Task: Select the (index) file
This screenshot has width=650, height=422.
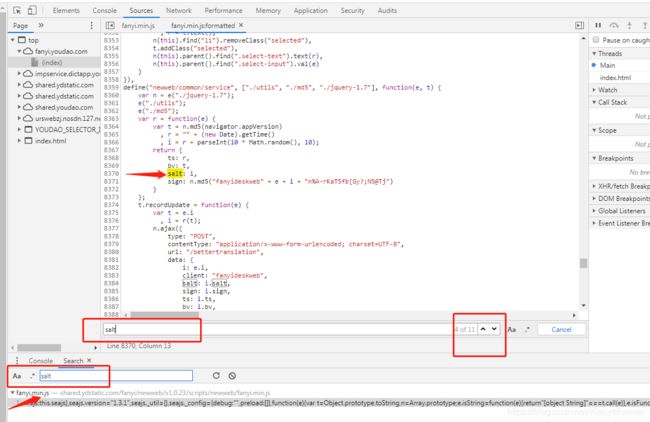Action: click(52, 63)
